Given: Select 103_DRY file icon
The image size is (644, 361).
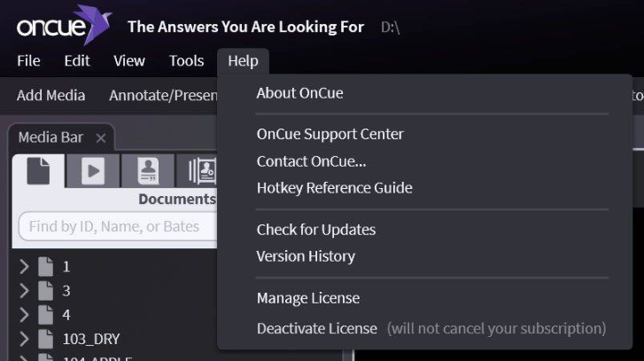Looking at the screenshot, I should [45, 339].
